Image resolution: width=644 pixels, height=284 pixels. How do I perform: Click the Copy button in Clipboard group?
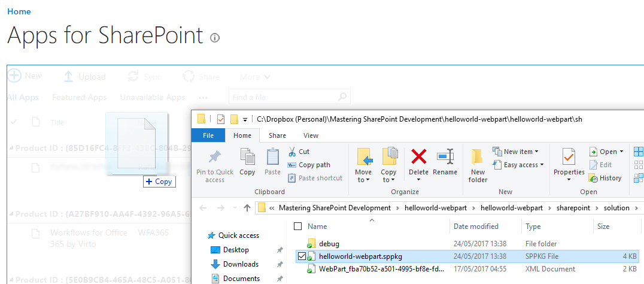pyautogui.click(x=247, y=162)
